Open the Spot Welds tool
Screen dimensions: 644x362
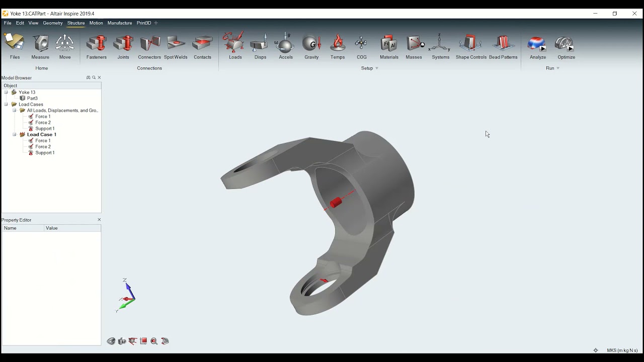point(176,46)
